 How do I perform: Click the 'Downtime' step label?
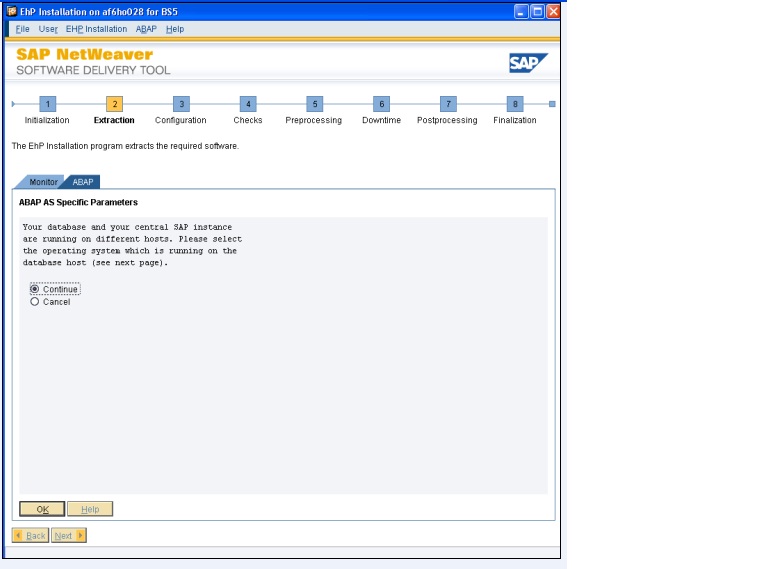click(382, 120)
